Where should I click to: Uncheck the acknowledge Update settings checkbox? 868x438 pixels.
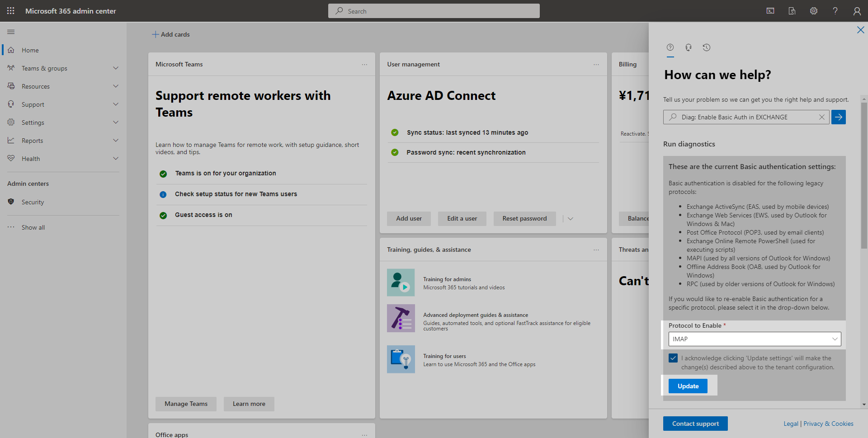pyautogui.click(x=673, y=358)
